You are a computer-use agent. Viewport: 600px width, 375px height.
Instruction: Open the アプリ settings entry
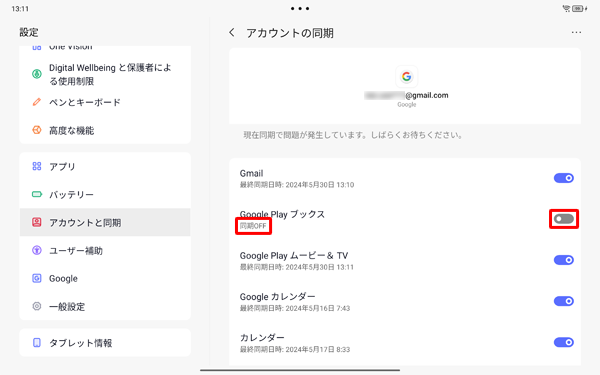[x=105, y=166]
